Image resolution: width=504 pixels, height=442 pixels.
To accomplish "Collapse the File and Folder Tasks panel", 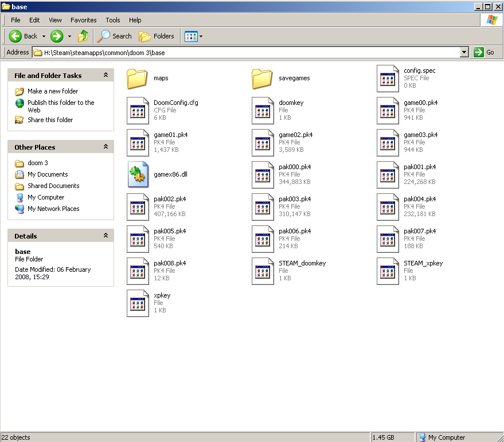I will click(106, 75).
